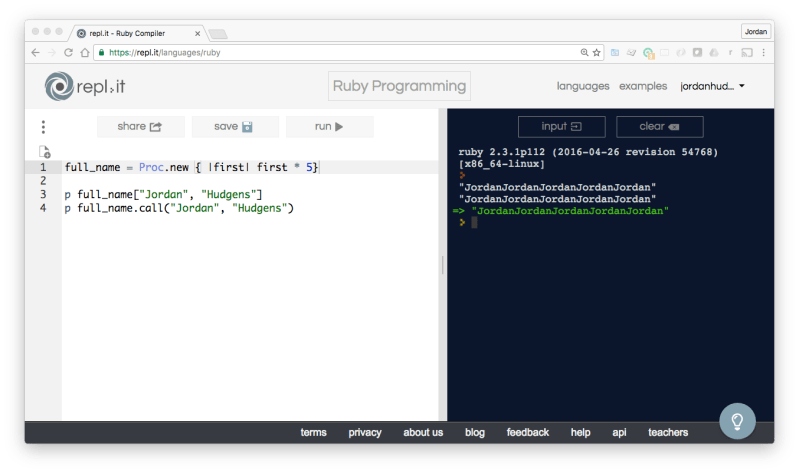Run the Ruby program
The image size is (799, 473).
pos(330,126)
